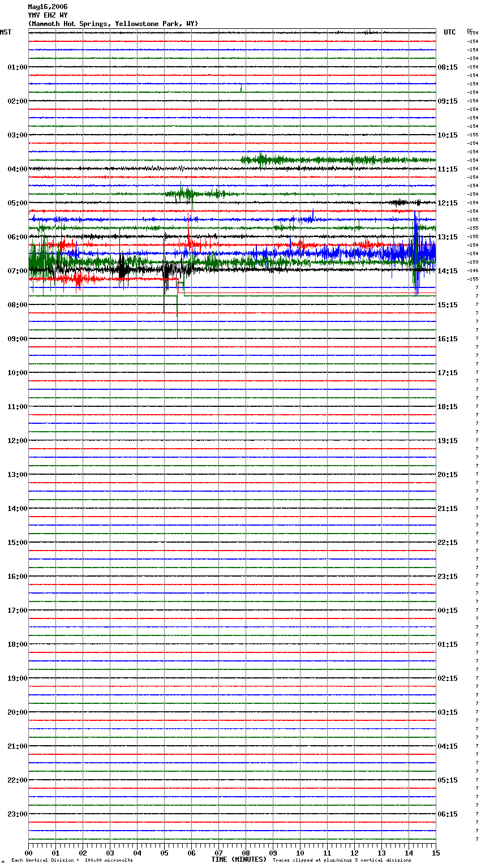The height and width of the screenshot is (868, 481).
Task: Select minute axis tick label 12
Action: 354,853
